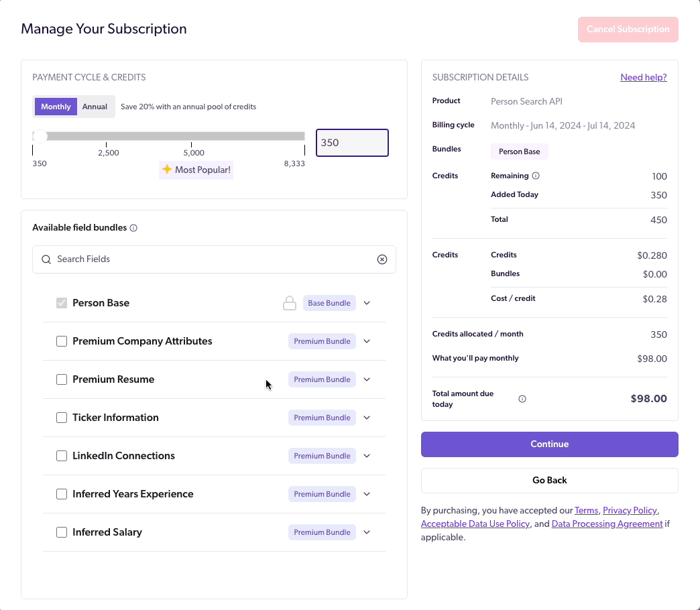Check the Premium Company Attributes checkbox

(62, 341)
